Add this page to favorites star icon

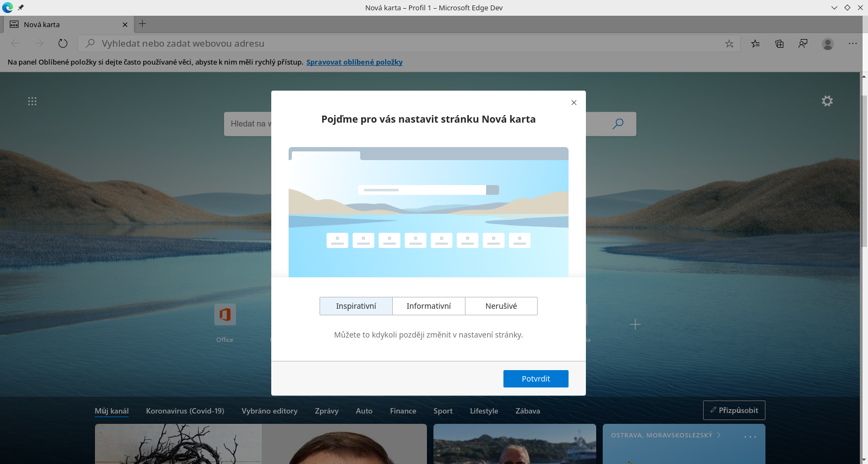coord(729,43)
